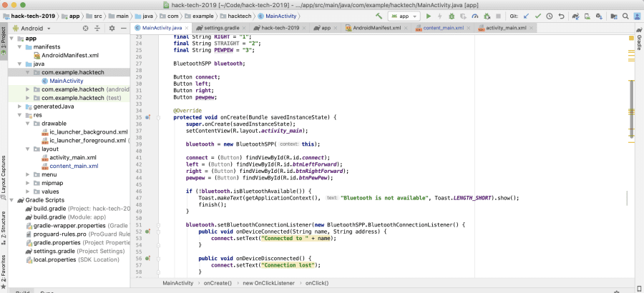
Task: Commit changes with Git checkmark icon
Action: click(537, 16)
